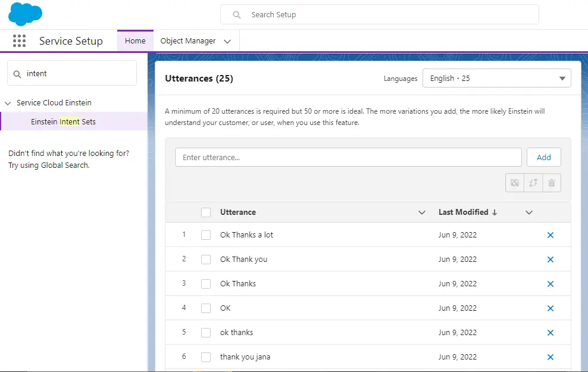588x372 pixels.
Task: Delete the 'OK' utterance using its X icon
Action: tap(550, 308)
